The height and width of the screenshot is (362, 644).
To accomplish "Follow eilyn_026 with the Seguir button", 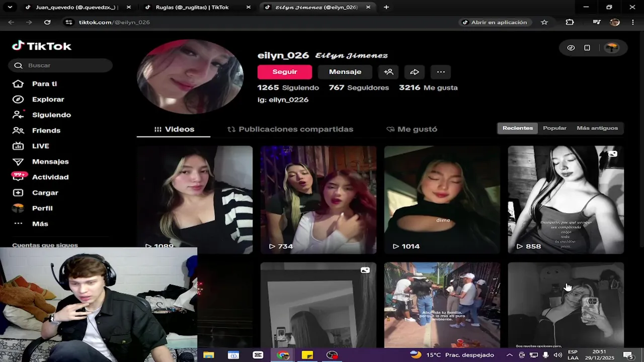I will 285,72.
